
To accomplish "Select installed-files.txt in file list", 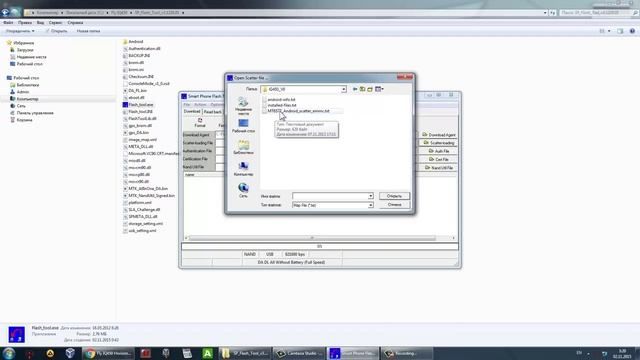I will (x=282, y=105).
